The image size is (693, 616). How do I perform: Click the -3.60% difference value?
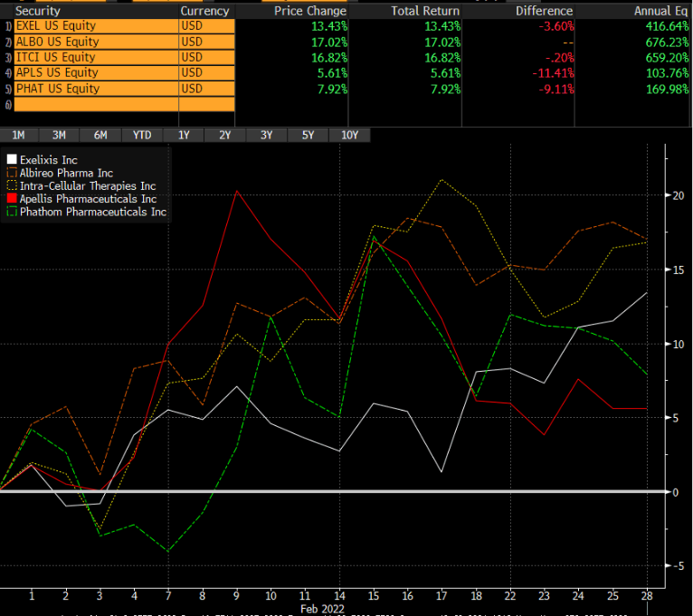pos(556,26)
